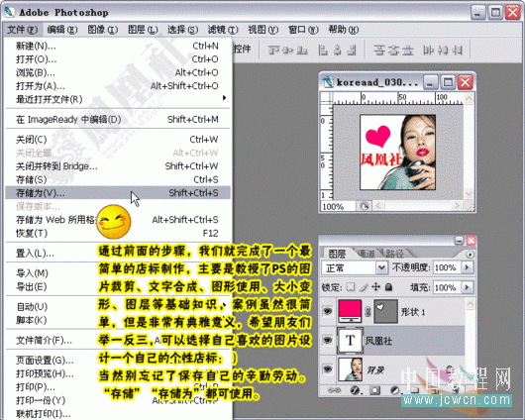Open the 不透明度 slider arrow
This screenshot has width=525, height=420.
point(467,267)
